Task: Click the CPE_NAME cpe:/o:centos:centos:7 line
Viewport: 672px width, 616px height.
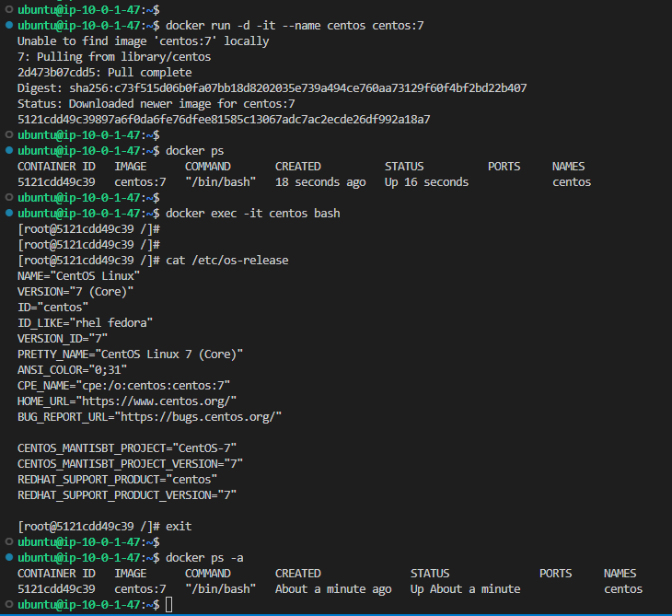Action: (124, 386)
